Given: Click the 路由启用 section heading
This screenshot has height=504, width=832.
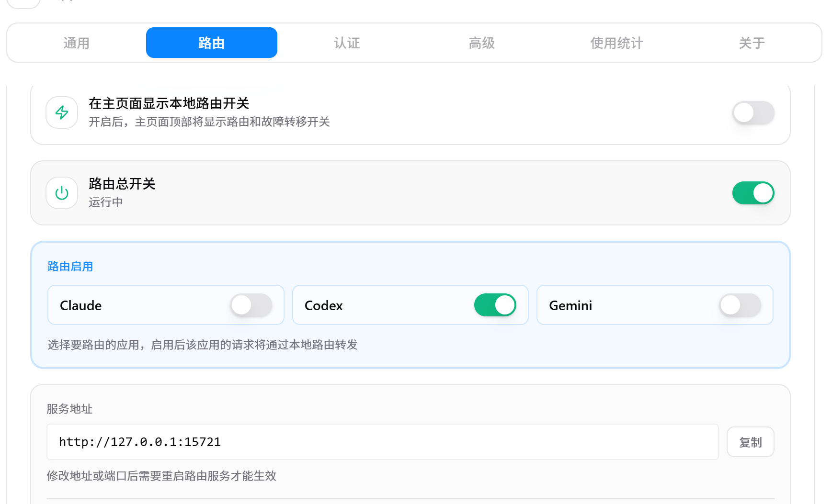Looking at the screenshot, I should click(x=70, y=267).
